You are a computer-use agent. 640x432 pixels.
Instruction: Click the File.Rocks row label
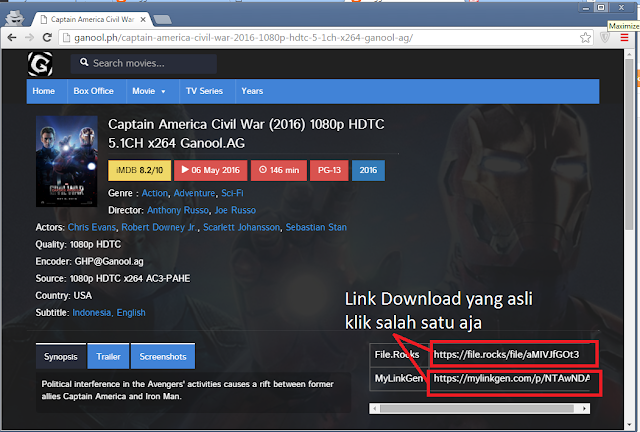[x=397, y=354]
